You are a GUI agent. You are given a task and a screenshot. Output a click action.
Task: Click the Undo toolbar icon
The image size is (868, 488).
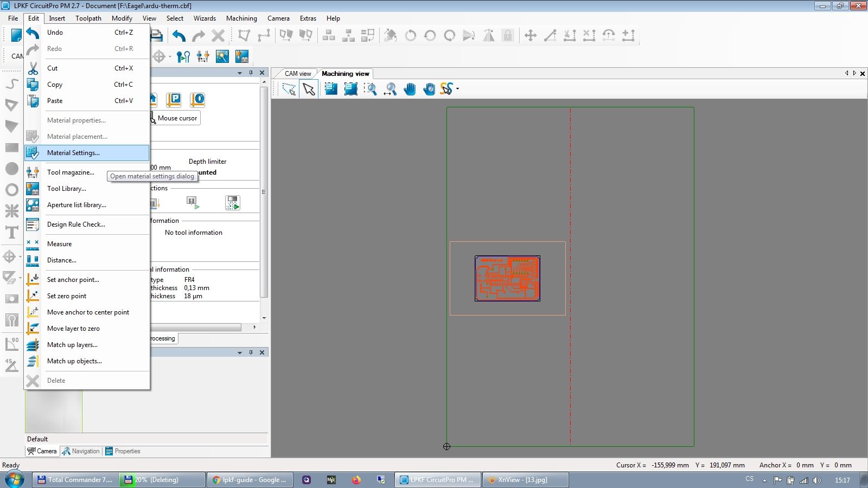pyautogui.click(x=179, y=36)
